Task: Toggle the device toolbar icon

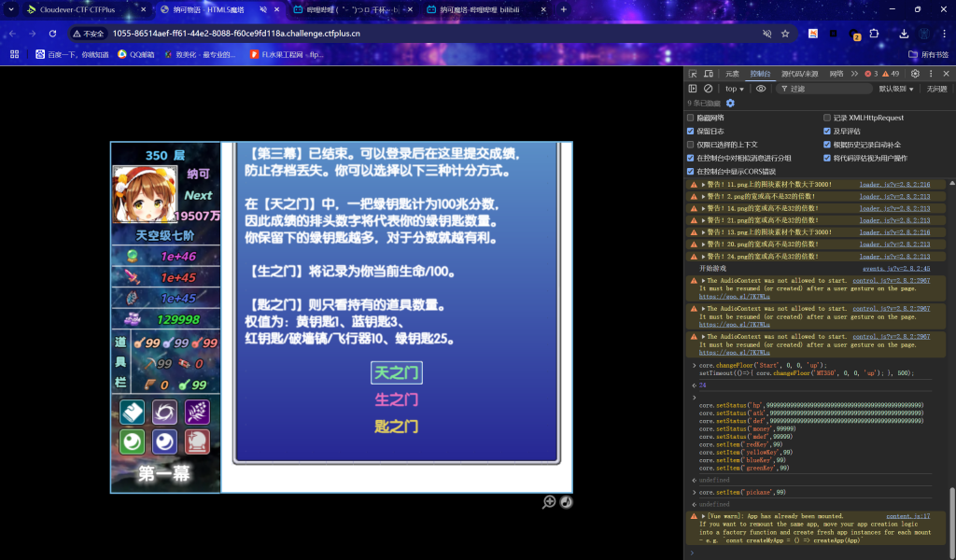Action: [x=707, y=74]
